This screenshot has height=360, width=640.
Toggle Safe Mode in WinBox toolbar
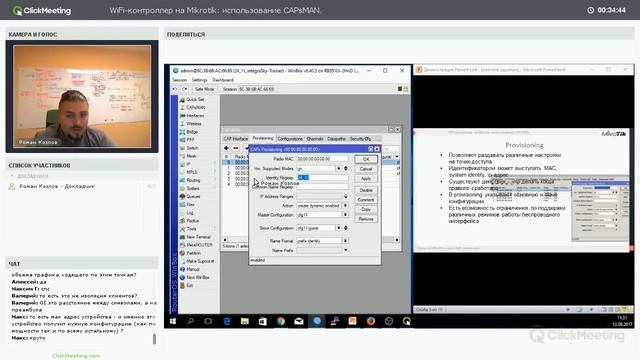click(x=204, y=89)
